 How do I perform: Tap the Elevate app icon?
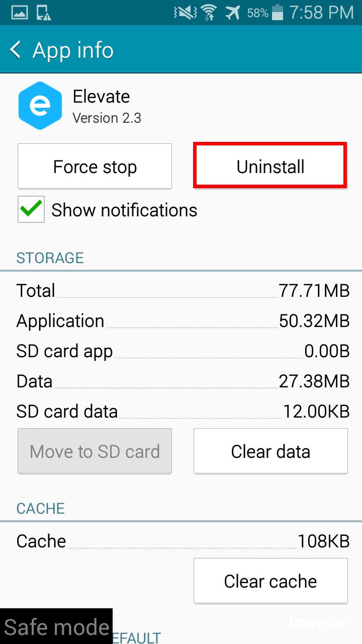[40, 106]
